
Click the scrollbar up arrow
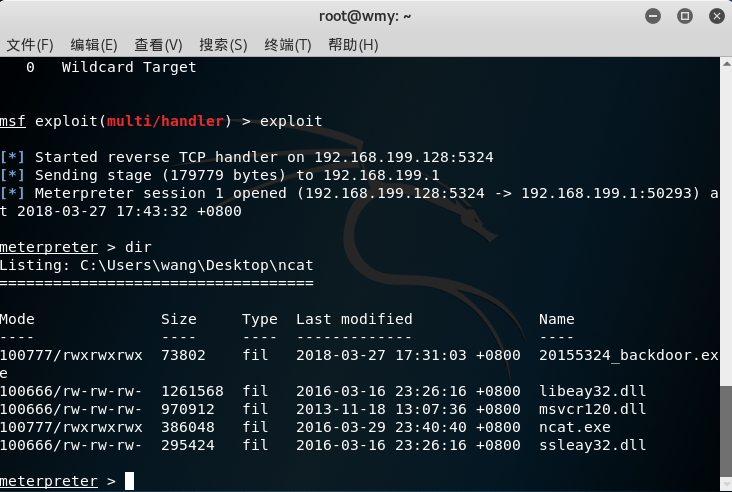click(x=726, y=64)
